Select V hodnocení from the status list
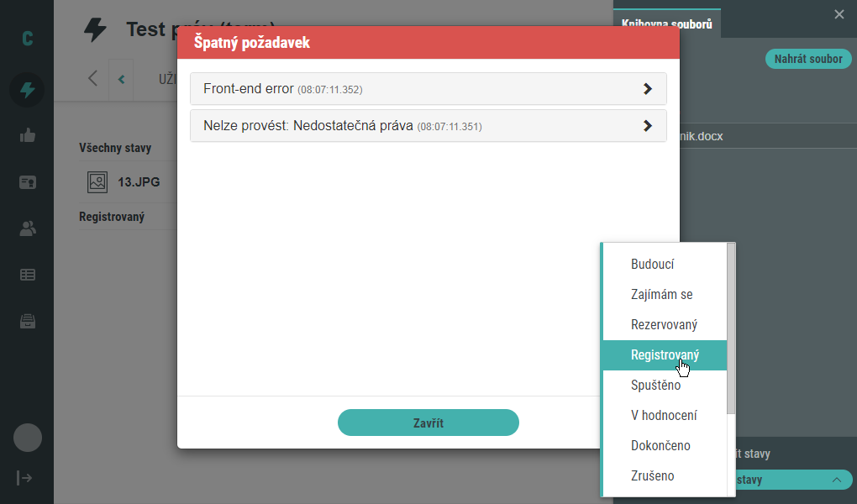This screenshot has height=504, width=857. [x=665, y=416]
